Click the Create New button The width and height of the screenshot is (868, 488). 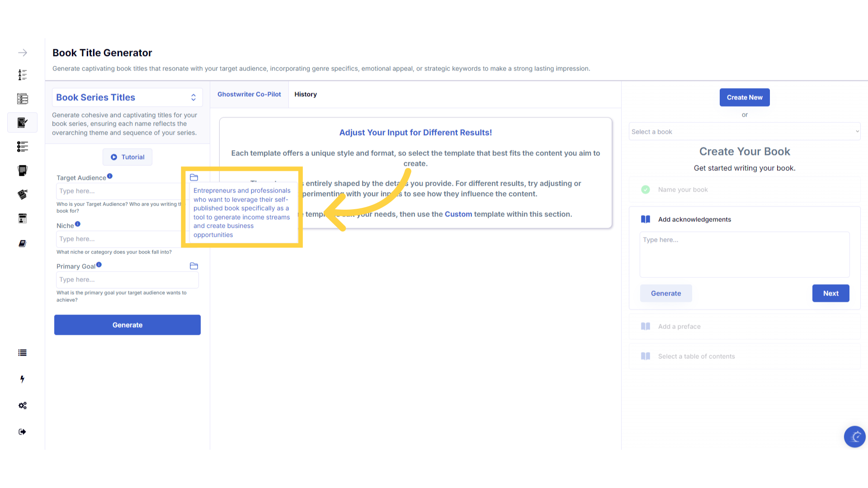click(745, 98)
